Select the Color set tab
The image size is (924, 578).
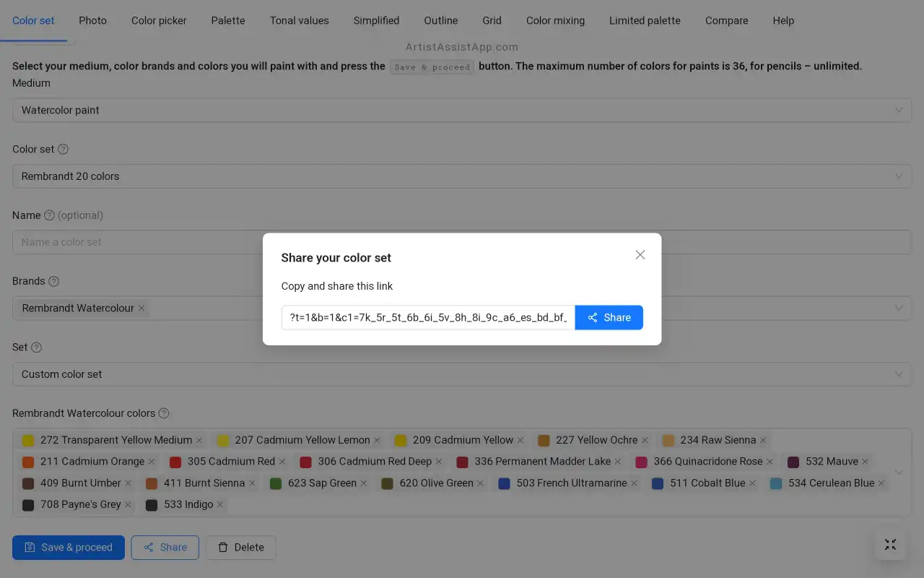pyautogui.click(x=33, y=20)
